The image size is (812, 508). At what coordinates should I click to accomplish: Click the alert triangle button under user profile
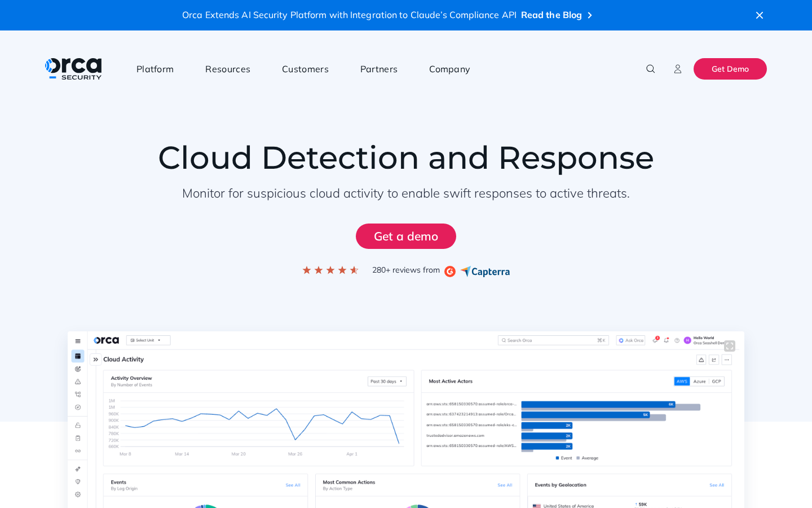click(701, 360)
